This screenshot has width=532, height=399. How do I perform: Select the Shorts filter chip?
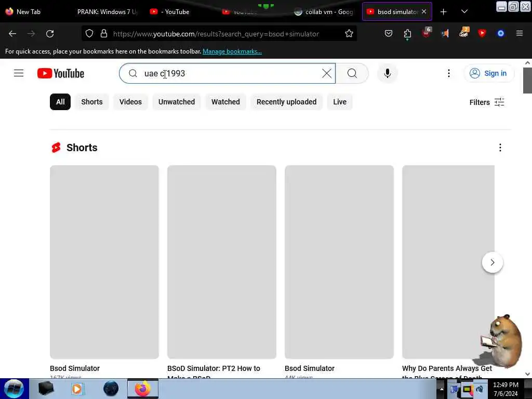coord(91,102)
